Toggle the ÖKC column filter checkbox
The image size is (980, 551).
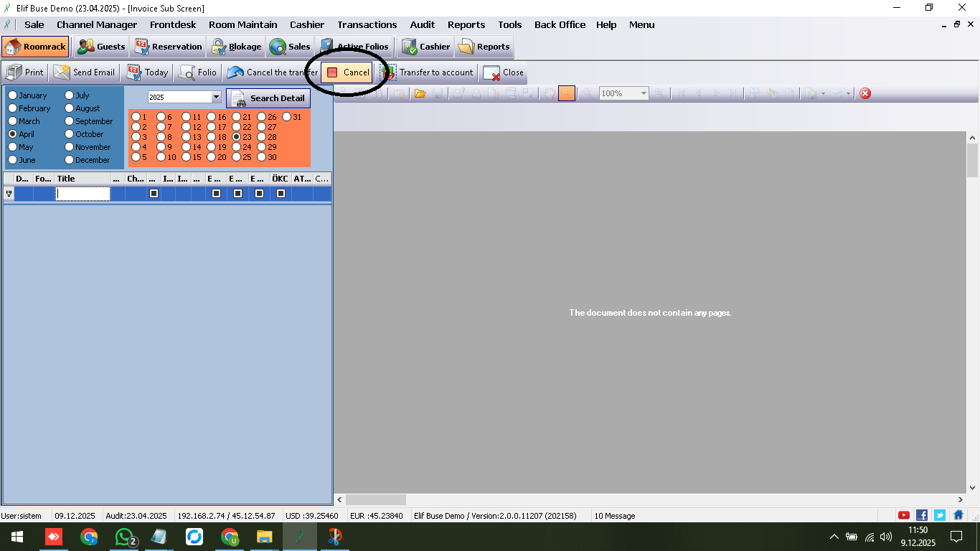281,194
